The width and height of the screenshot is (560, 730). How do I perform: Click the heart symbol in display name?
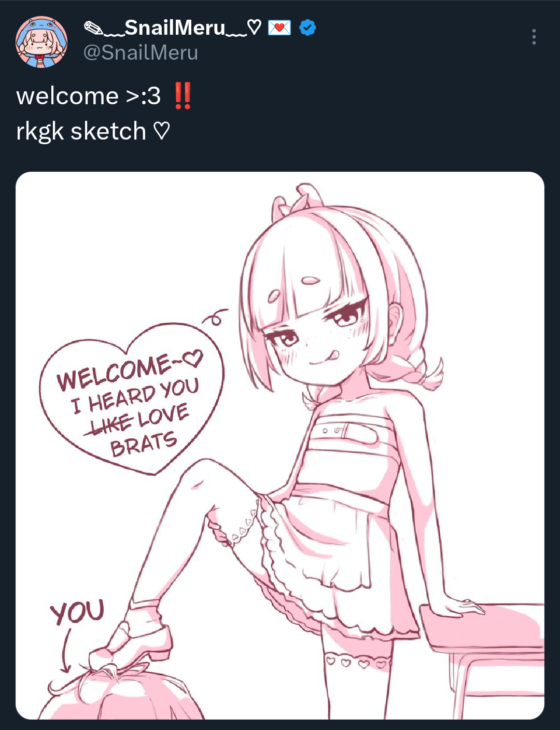tap(254, 27)
